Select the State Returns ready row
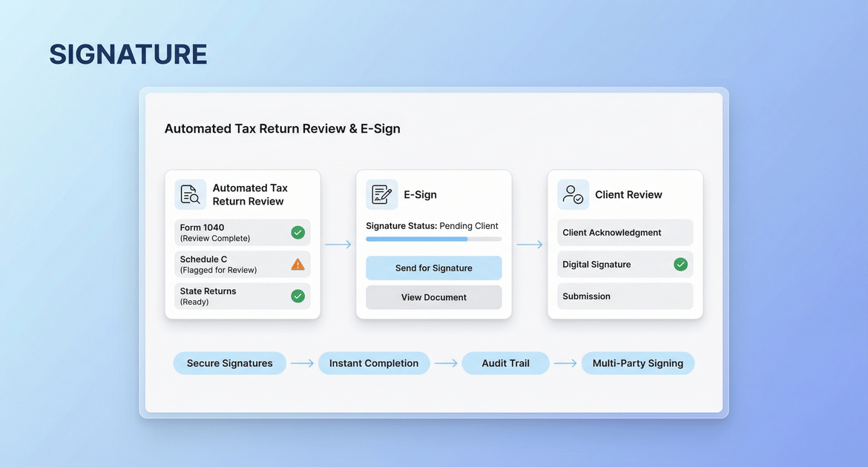This screenshot has height=467, width=868. point(230,297)
